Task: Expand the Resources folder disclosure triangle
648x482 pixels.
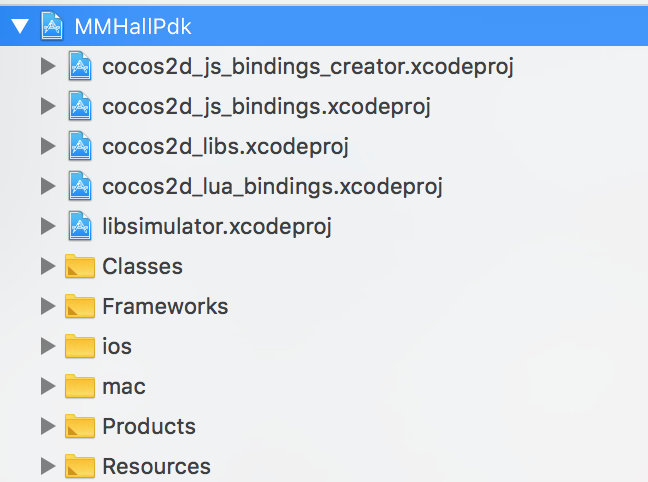Action: tap(46, 466)
